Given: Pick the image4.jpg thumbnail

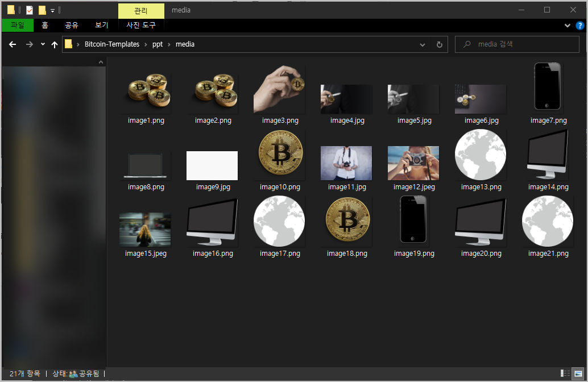Looking at the screenshot, I should (x=346, y=99).
